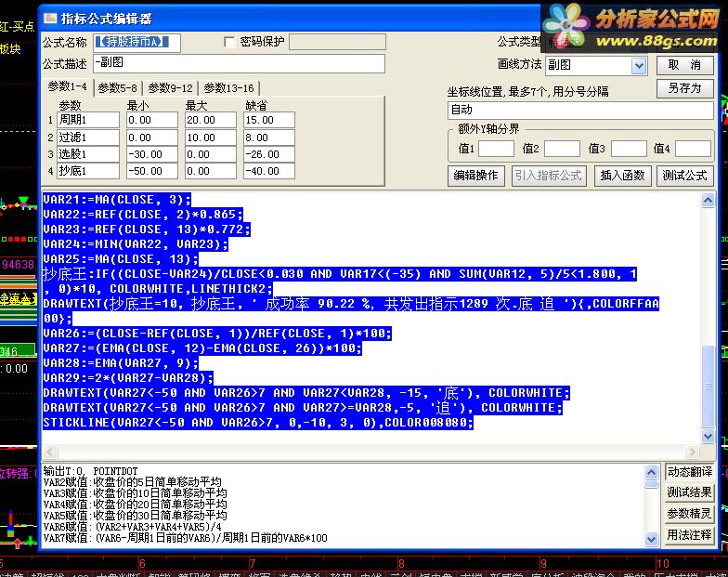
Task: Click the code line VAR29:=2*(VAR27-VAR28);
Action: pos(128,378)
